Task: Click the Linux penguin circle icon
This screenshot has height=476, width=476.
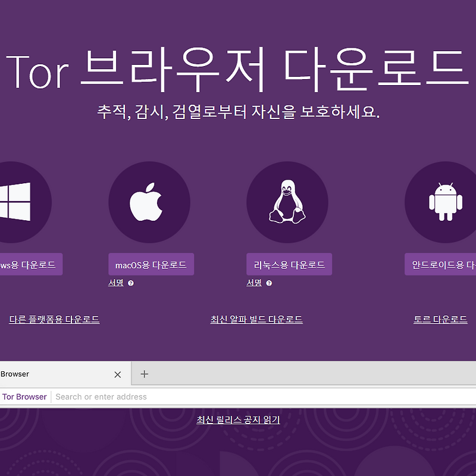Action: pos(287,202)
